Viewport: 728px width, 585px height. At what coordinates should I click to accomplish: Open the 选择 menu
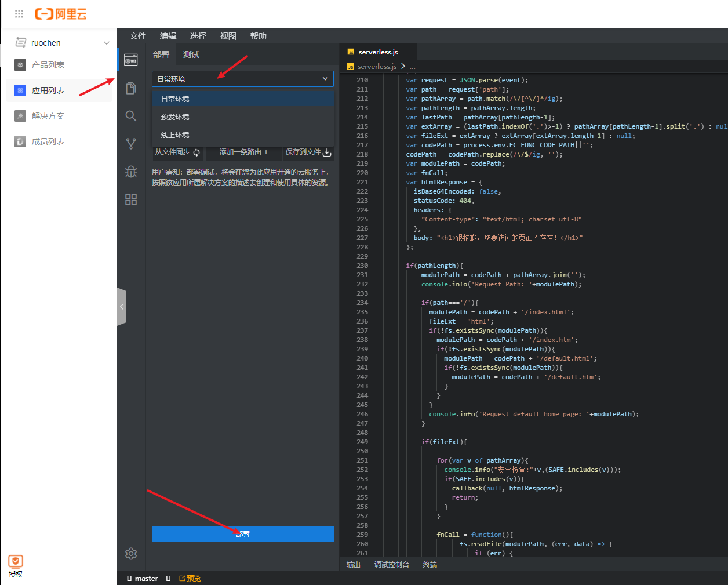point(198,36)
